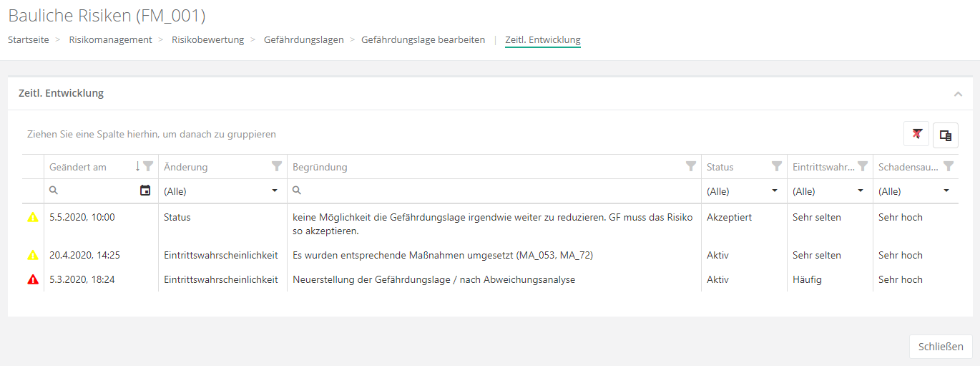Collapse the Zeitl. Entwicklung panel
980x366 pixels.
[958, 94]
